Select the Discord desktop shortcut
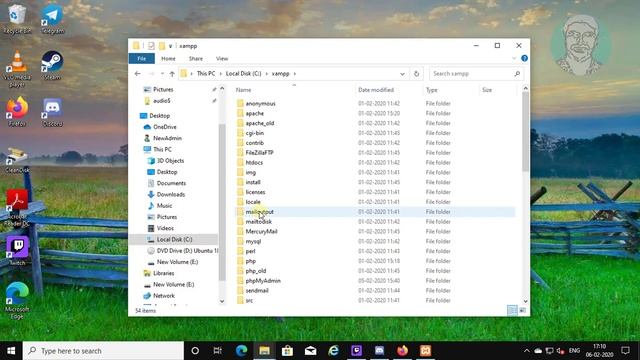 pyautogui.click(x=52, y=111)
